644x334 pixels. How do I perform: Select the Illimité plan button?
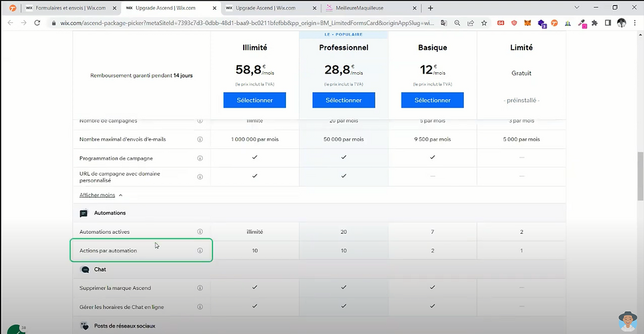click(255, 100)
